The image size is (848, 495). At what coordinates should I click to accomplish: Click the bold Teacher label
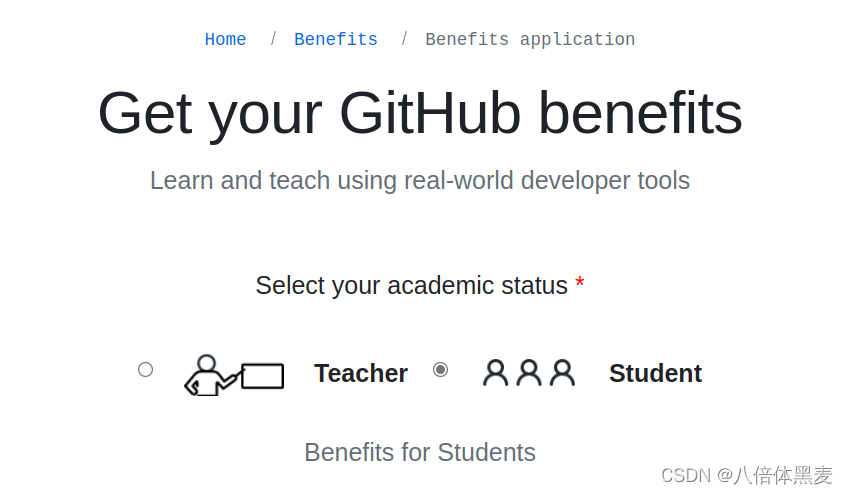361,373
